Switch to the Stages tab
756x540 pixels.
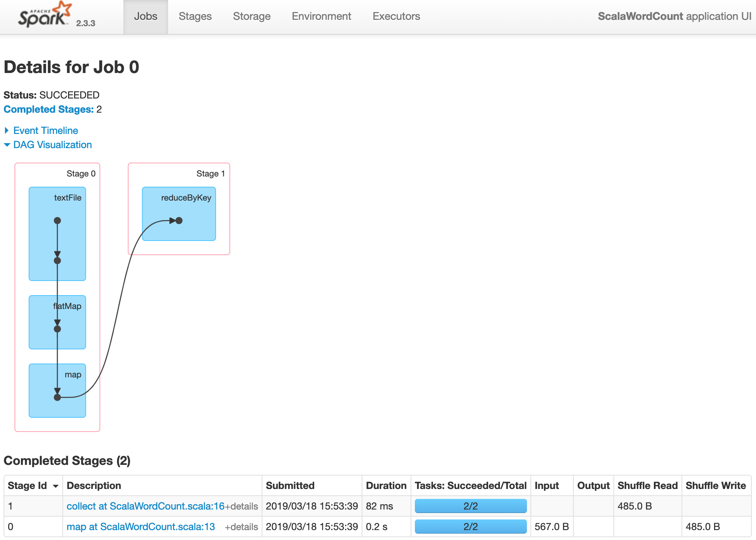195,16
